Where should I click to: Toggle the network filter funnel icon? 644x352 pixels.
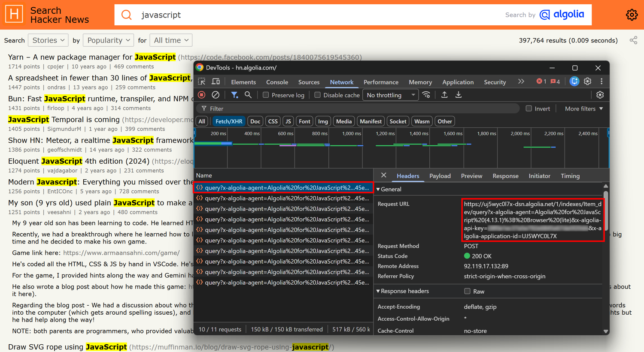tap(234, 95)
